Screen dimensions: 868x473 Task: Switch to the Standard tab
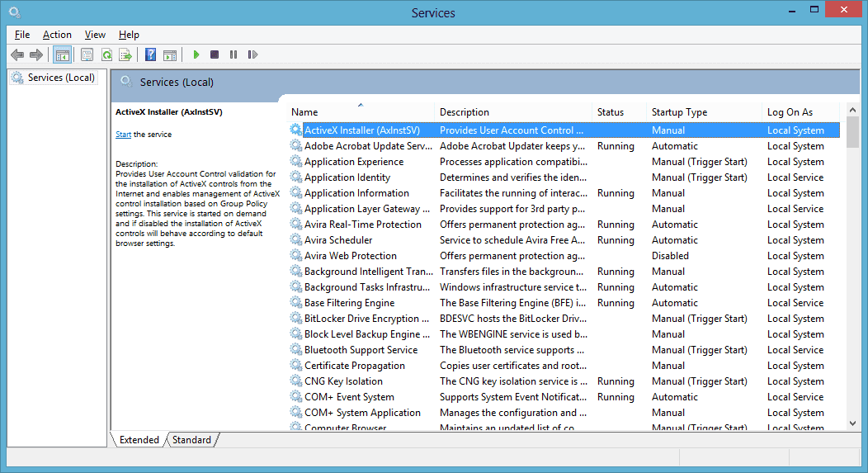(x=191, y=440)
